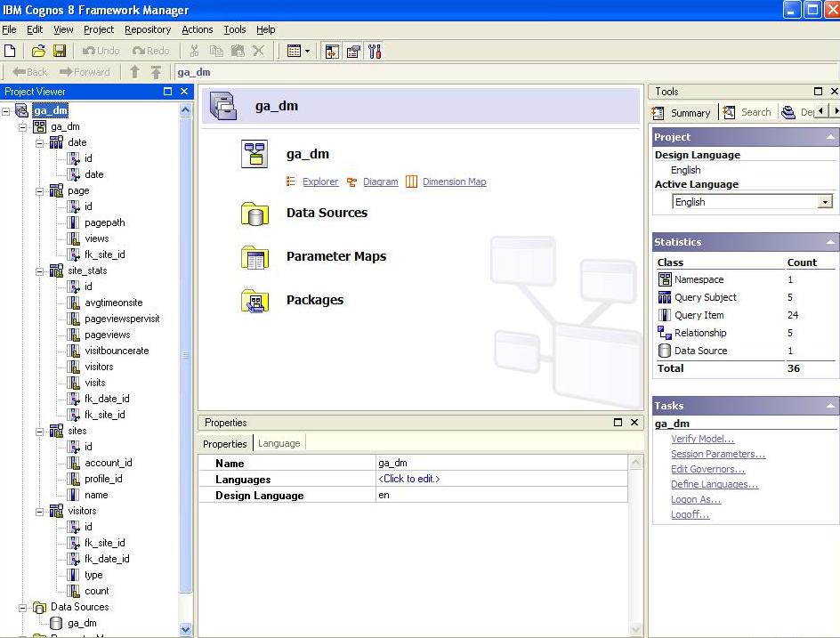Select the Cut tool on the toolbar
The height and width of the screenshot is (638, 840).
pyautogui.click(x=194, y=51)
